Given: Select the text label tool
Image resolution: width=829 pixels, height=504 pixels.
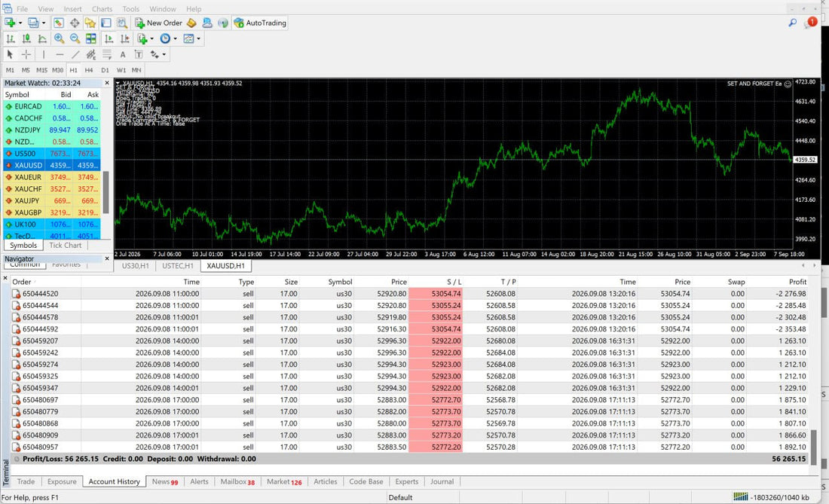Looking at the screenshot, I should point(139,54).
